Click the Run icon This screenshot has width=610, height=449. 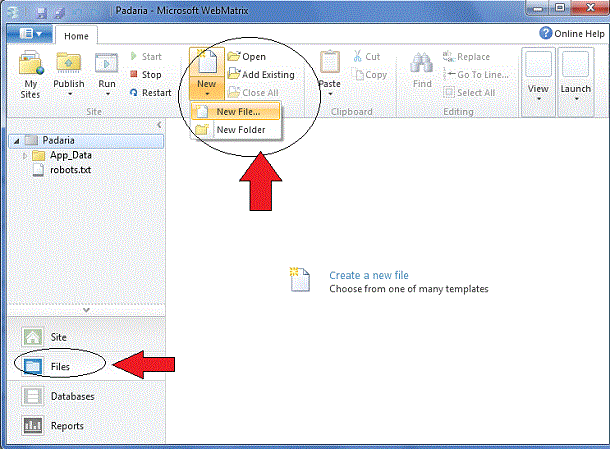coord(106,63)
